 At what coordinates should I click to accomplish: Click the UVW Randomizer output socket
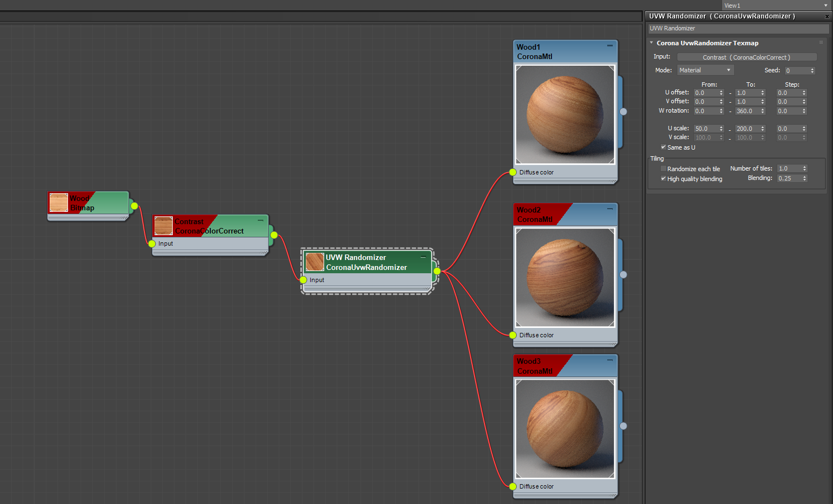(x=437, y=271)
